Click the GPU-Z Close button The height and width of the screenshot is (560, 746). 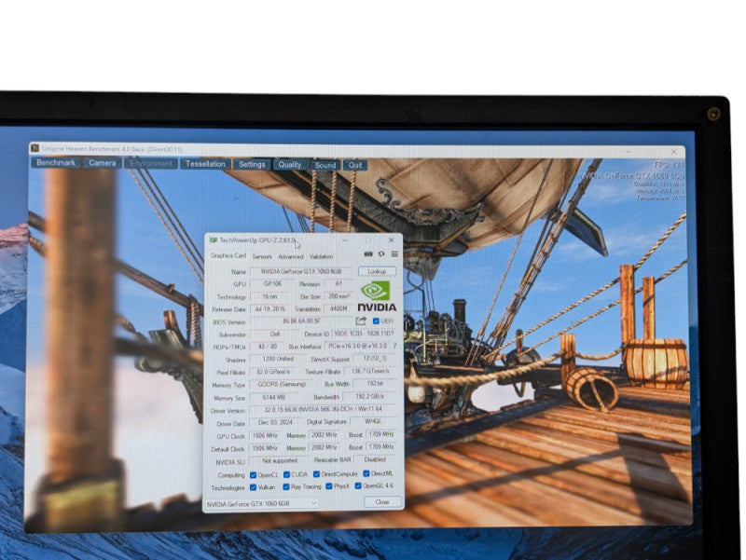[382, 502]
